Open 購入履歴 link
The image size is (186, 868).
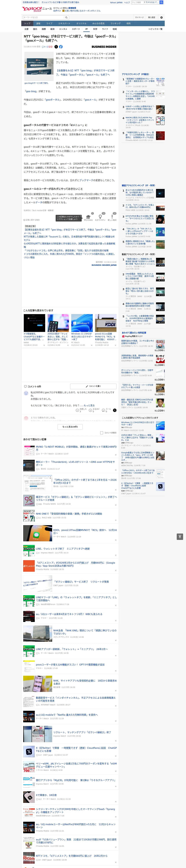[x=152, y=17]
